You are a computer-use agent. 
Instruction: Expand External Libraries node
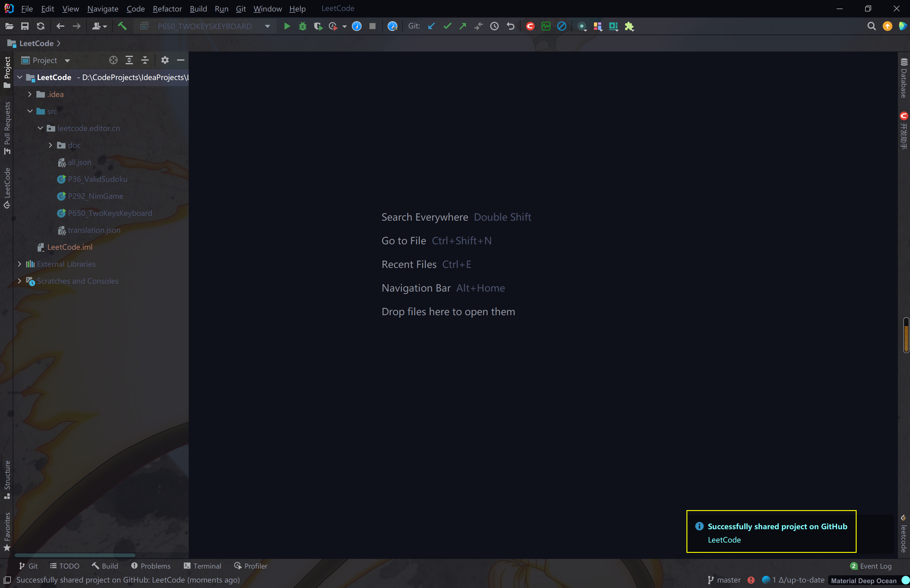point(20,264)
